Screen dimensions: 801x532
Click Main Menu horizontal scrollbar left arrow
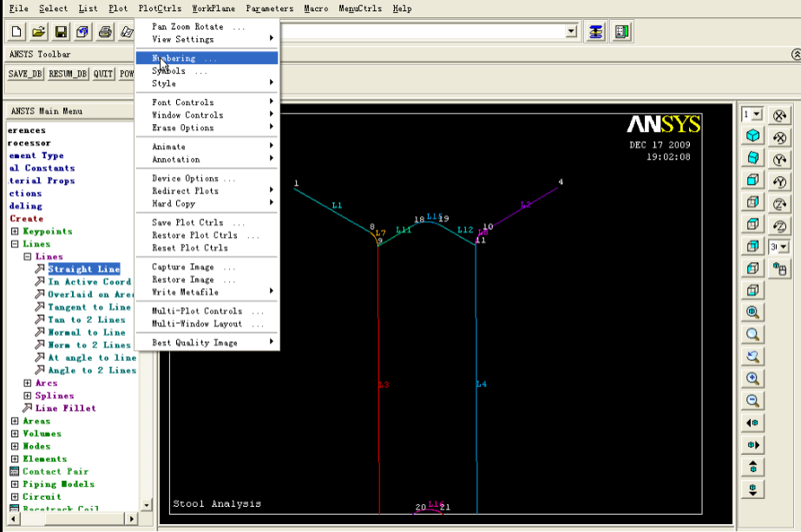tap(13, 519)
